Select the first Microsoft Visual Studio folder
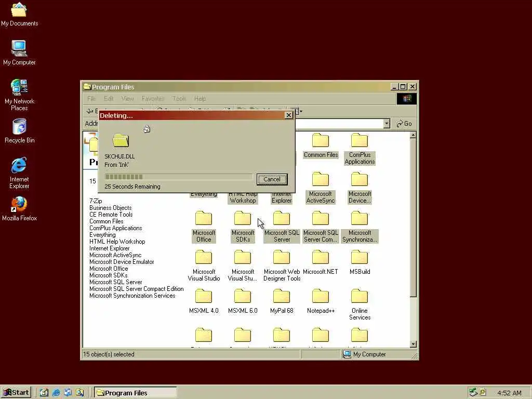Viewport: 532px width, 399px height. click(204, 265)
